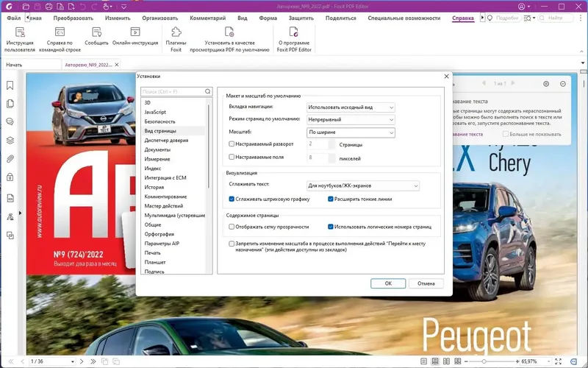This screenshot has width=588, height=368.
Task: Select Печать category in settings list
Action: coord(152,253)
